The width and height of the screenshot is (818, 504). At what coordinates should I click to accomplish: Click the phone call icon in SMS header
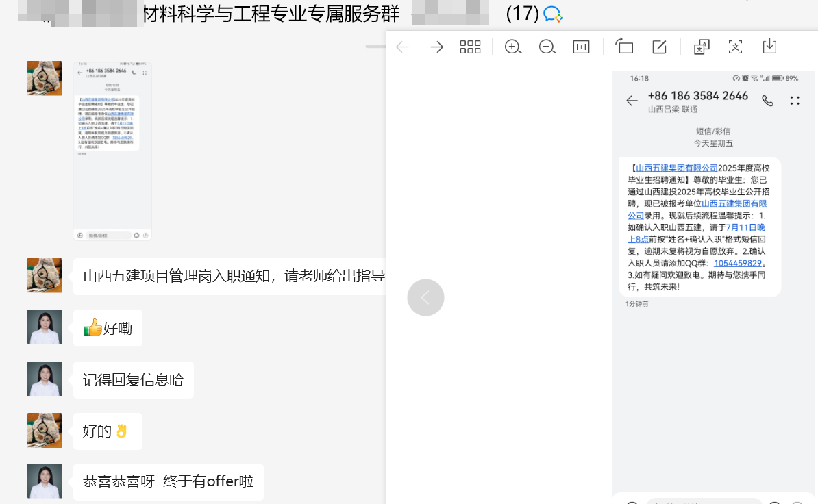(x=767, y=101)
